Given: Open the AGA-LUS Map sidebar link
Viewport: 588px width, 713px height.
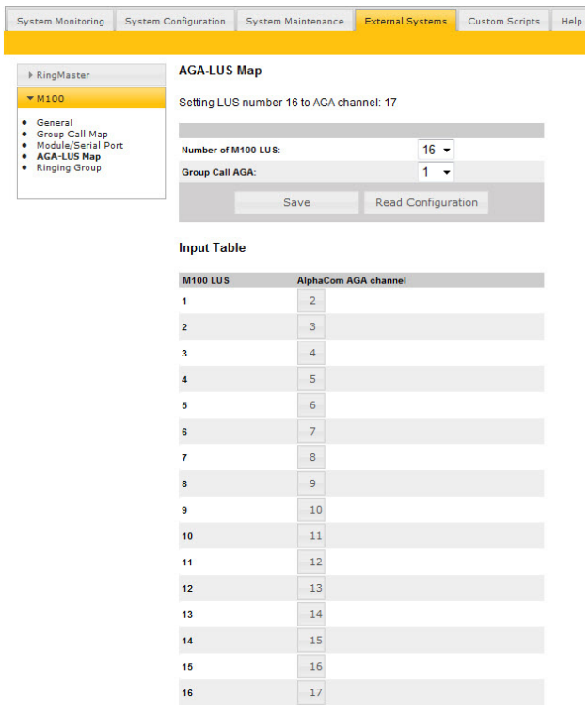Looking at the screenshot, I should point(69,157).
